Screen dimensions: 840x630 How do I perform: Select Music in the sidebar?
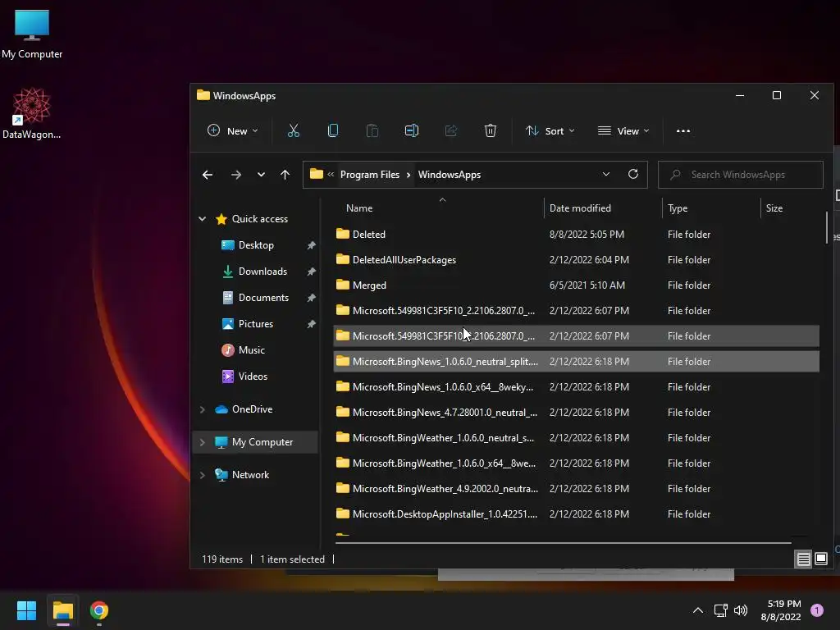click(x=252, y=350)
